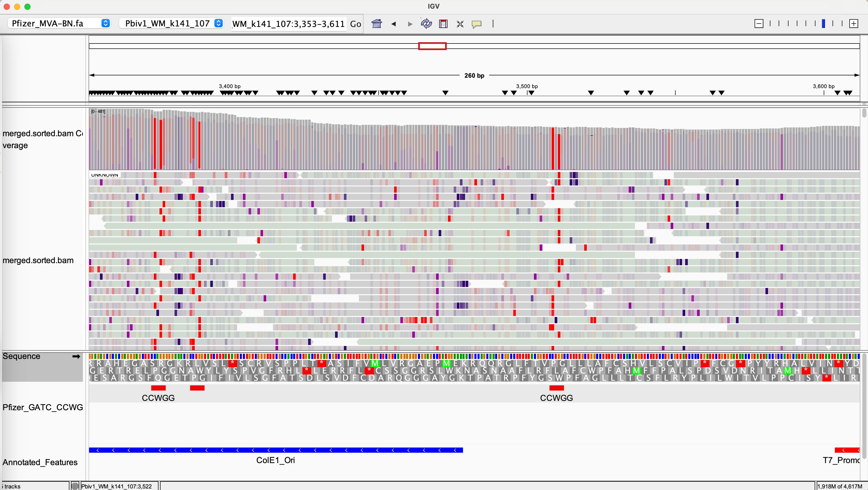The height and width of the screenshot is (490, 868).
Task: Toggle the yellow popup behavior speech-bubble icon
Action: (476, 24)
